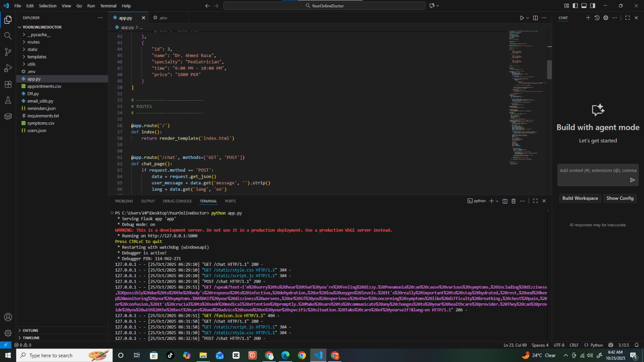Screen dimensions: 644x362
Task: Open the Manage gear in the activity bar
Action: coord(8,333)
